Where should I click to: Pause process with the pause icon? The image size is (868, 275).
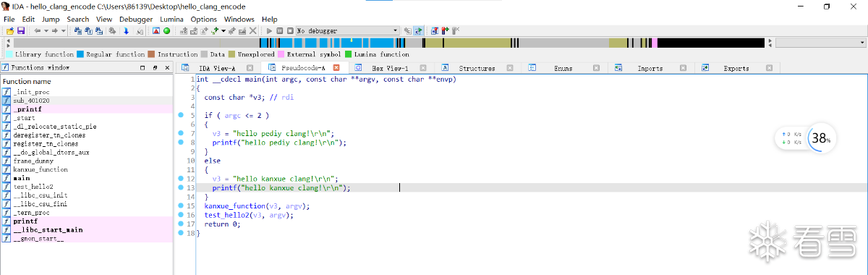coord(279,31)
